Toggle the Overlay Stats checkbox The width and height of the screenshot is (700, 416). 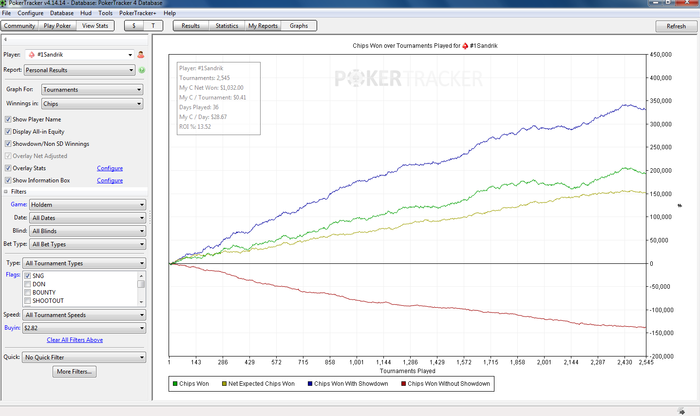(x=8, y=168)
